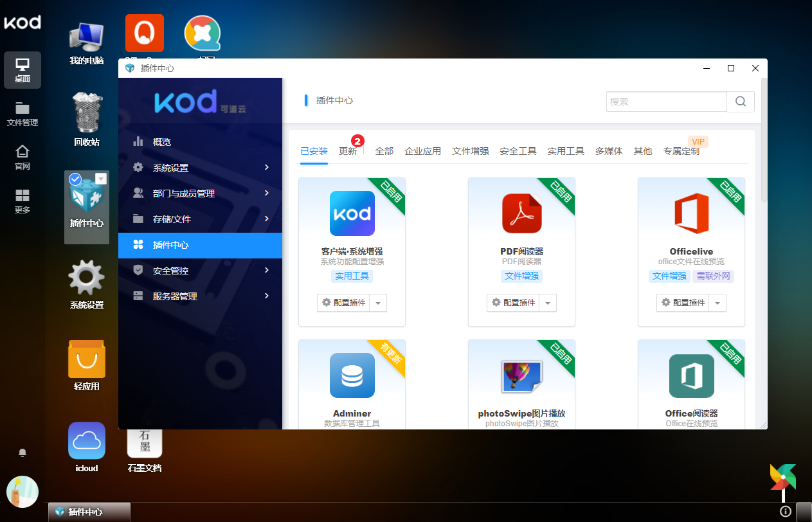The width and height of the screenshot is (812, 522).
Task: Open the iCloud desktop app icon
Action: pyautogui.click(x=86, y=441)
